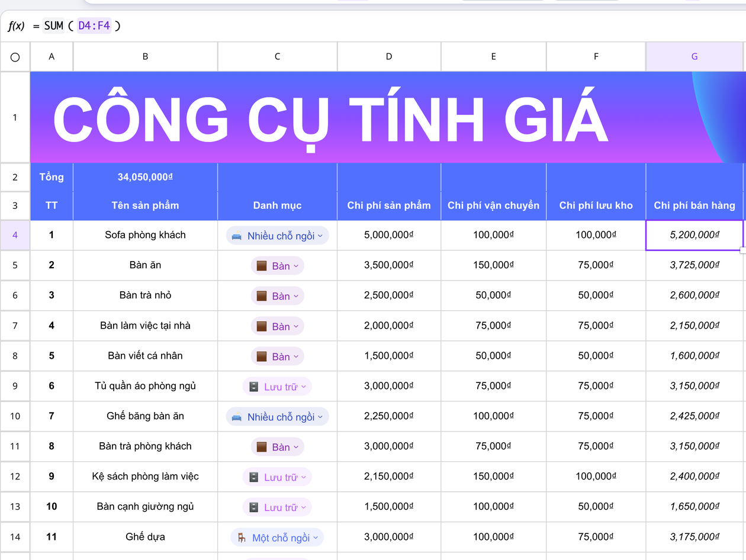Click the Chi phí vận chuyển header

point(494,205)
